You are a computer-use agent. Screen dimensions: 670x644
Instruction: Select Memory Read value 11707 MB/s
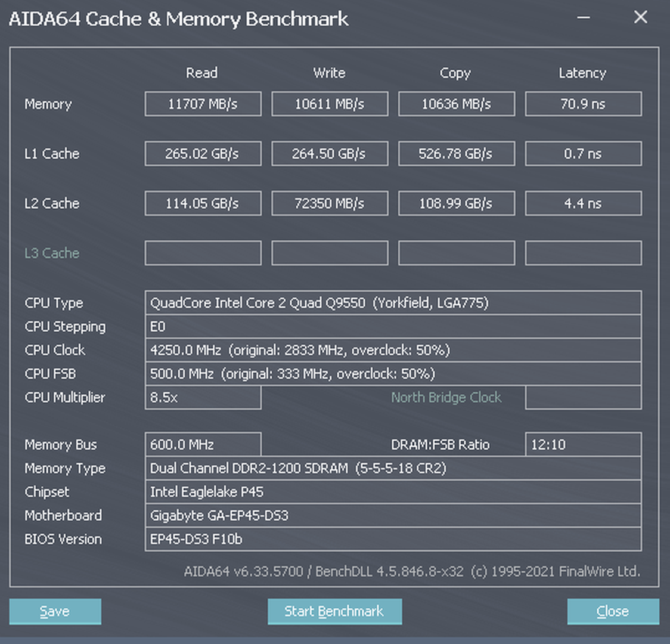click(x=203, y=104)
